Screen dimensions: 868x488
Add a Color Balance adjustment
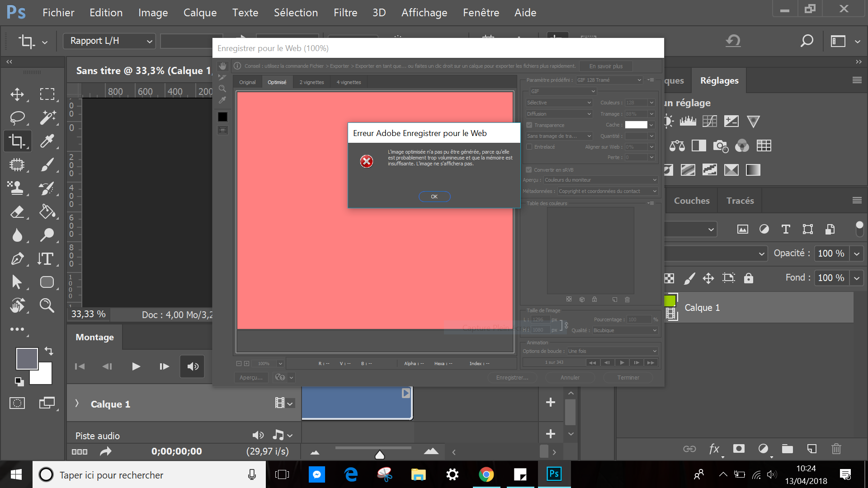[677, 145]
